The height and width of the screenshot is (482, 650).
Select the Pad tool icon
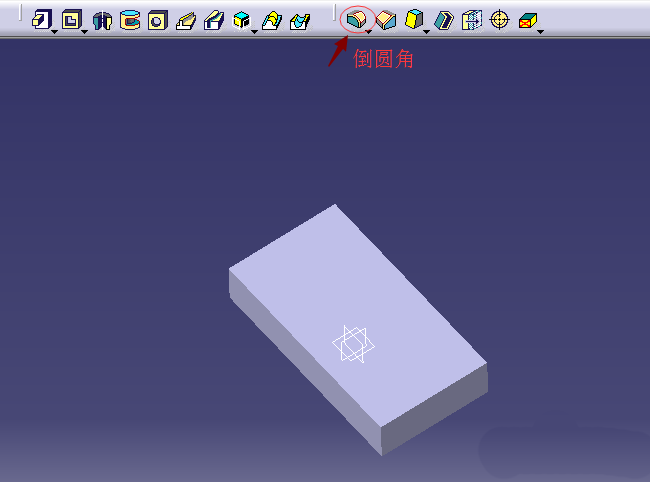[42, 19]
